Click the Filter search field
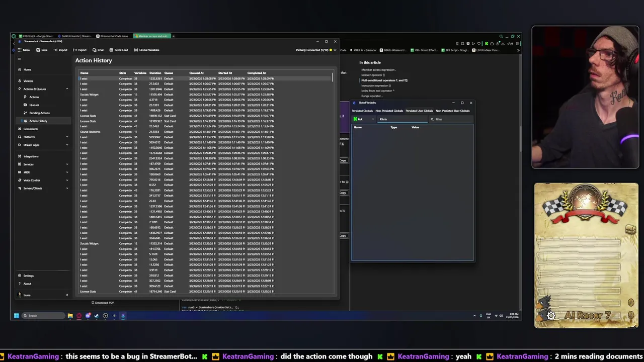The width and height of the screenshot is (644, 362). point(451,119)
